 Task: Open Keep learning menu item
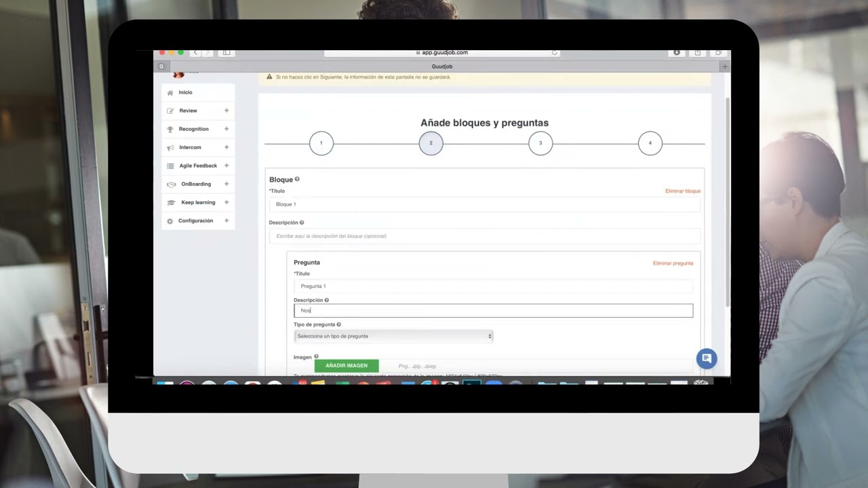point(198,202)
